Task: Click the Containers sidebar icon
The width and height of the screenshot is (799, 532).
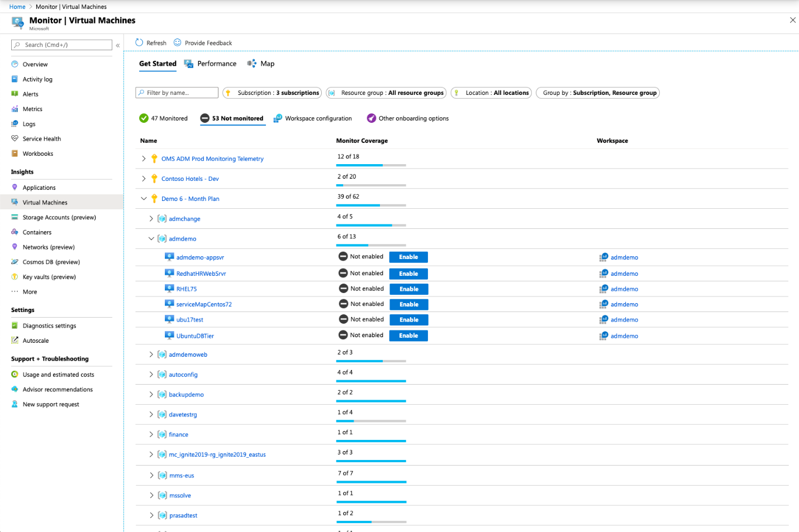Action: click(x=15, y=232)
